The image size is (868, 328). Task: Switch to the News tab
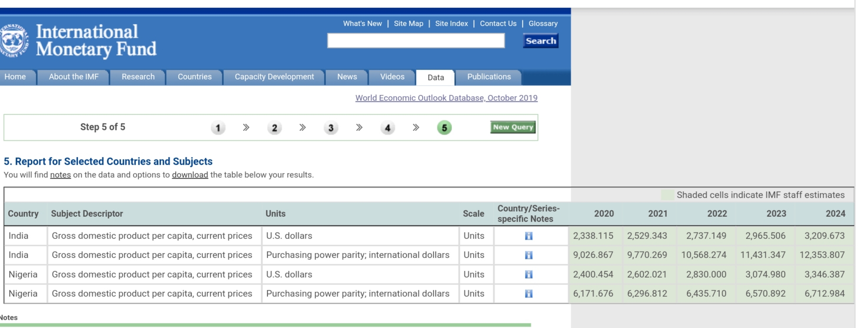click(347, 77)
